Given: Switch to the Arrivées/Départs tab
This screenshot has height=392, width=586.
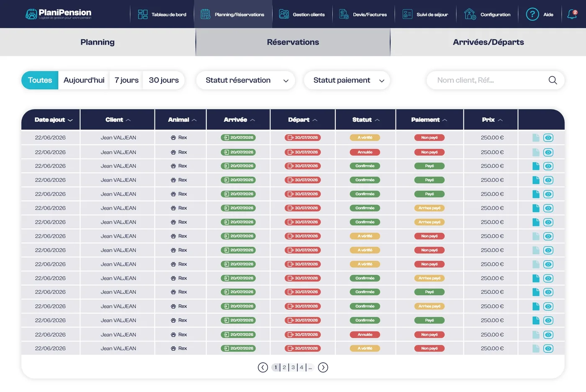Looking at the screenshot, I should [x=488, y=42].
